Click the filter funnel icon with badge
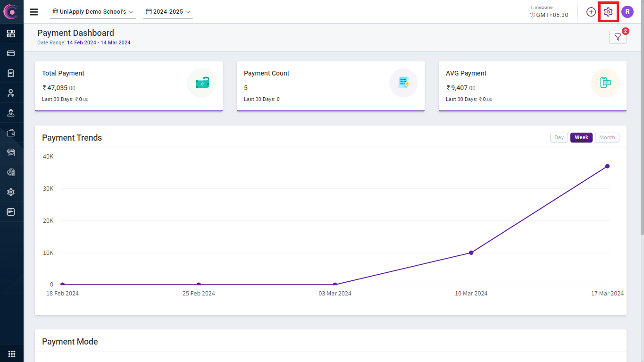Image resolution: width=644 pixels, height=362 pixels. point(618,37)
